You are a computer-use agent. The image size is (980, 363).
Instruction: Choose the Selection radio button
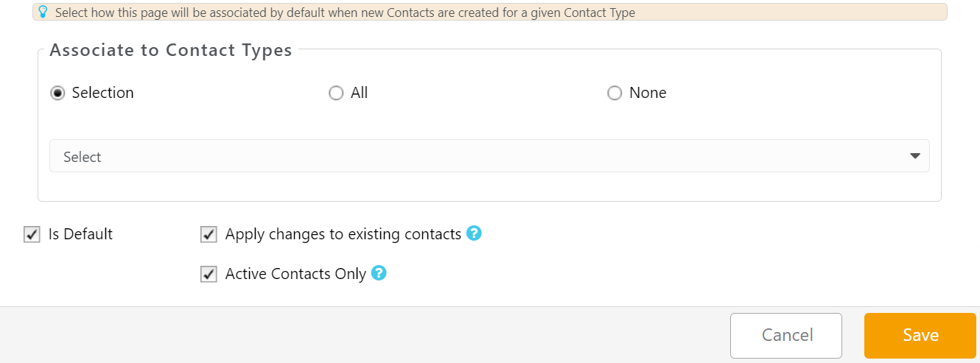click(57, 94)
